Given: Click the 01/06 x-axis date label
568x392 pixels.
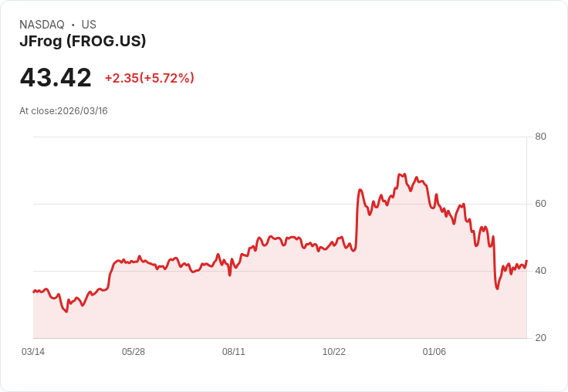Looking at the screenshot, I should 434,352.
